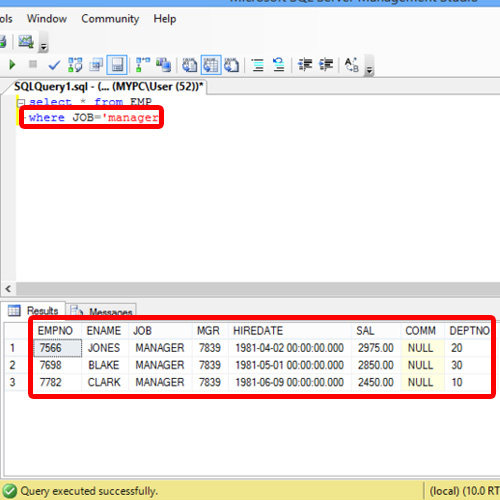Click the grey Cancel Executing Query stop icon
Image resolution: width=500 pixels, height=500 pixels.
[x=33, y=64]
